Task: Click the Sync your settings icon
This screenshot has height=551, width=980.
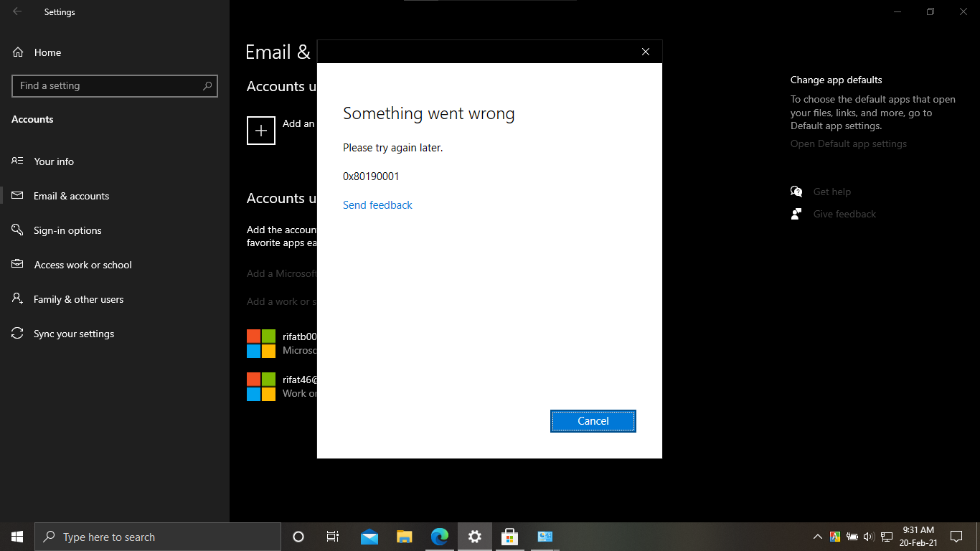Action: point(17,333)
